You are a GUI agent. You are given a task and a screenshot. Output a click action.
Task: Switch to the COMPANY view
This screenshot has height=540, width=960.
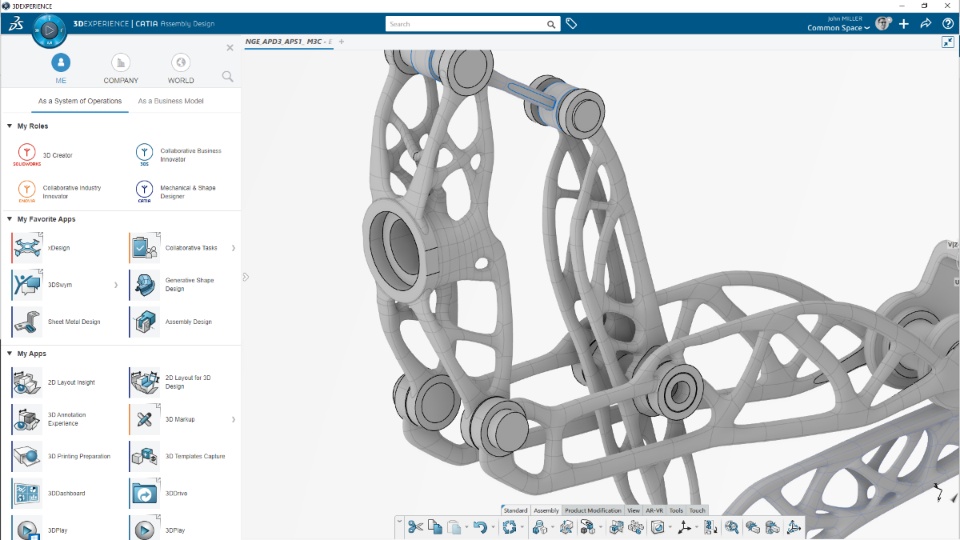click(121, 69)
